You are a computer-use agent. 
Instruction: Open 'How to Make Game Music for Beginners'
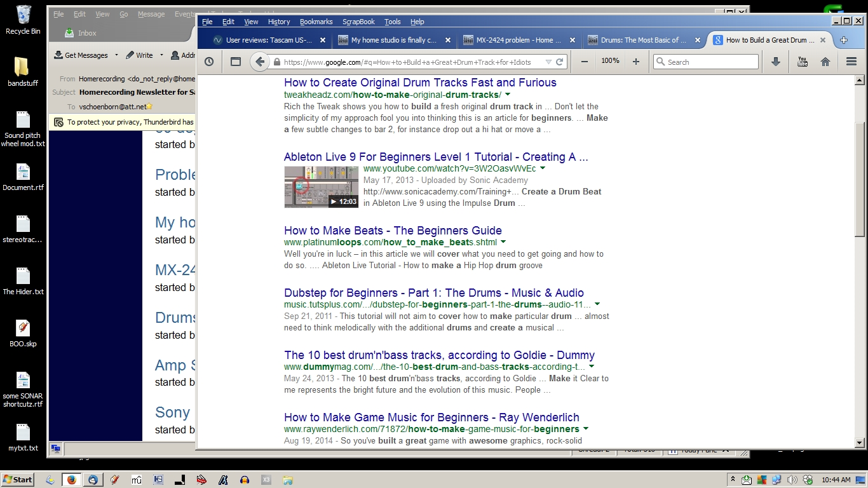click(431, 417)
